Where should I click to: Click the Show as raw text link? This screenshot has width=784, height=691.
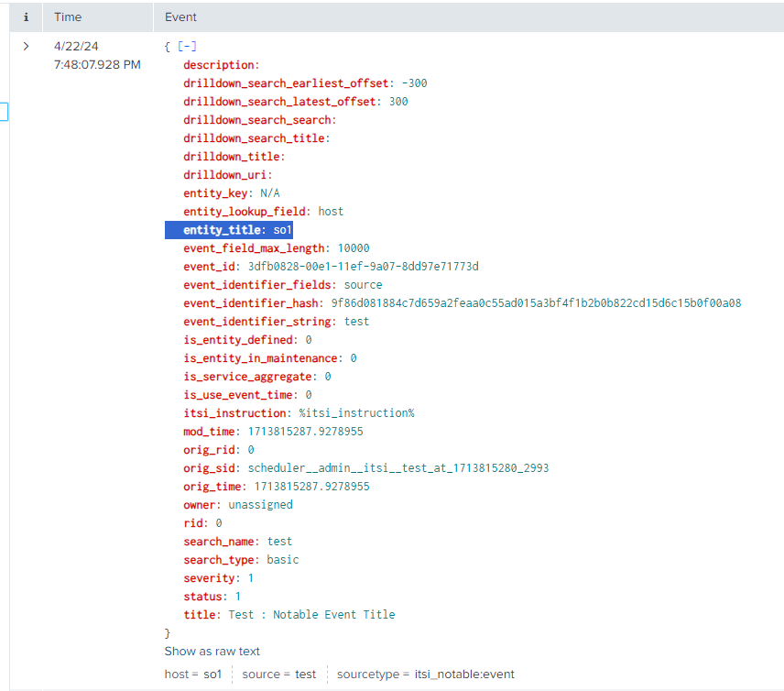[212, 651]
